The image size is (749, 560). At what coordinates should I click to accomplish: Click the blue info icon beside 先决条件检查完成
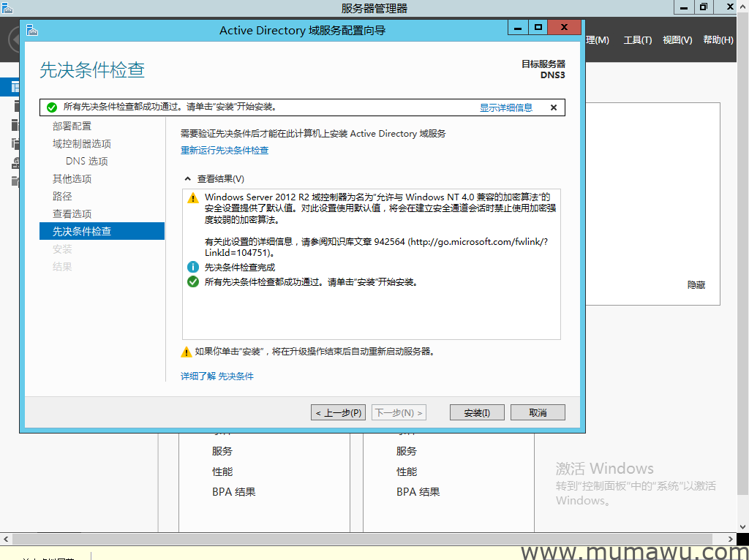193,268
